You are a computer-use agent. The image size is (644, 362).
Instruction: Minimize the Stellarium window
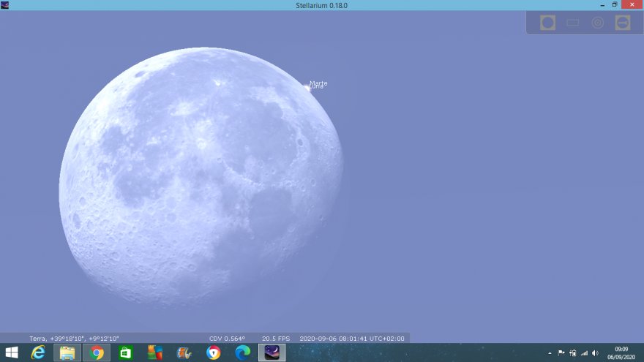click(602, 5)
